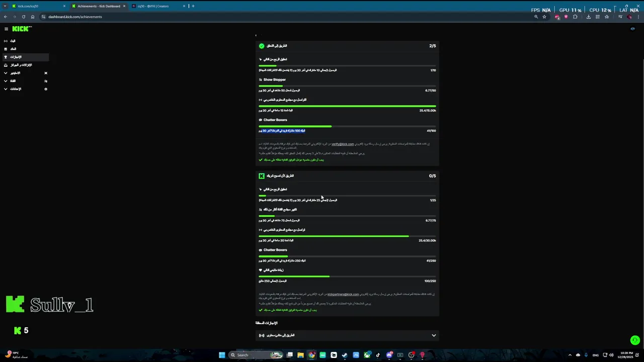This screenshot has width=644, height=362.
Task: Open the browser profile avatar
Action: click(629, 17)
